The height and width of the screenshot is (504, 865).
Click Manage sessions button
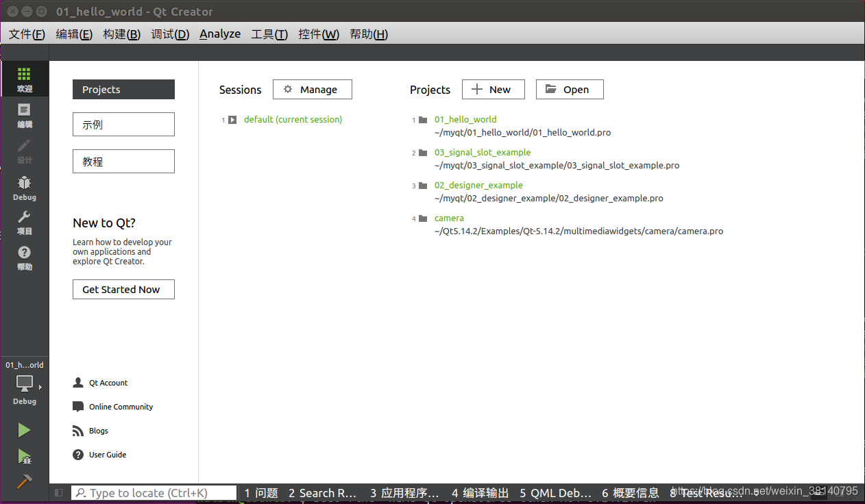tap(313, 90)
